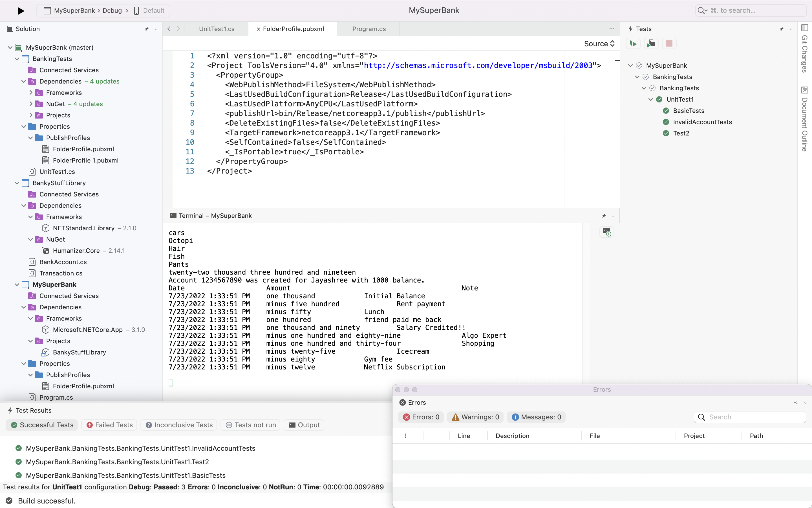Open the Source view selector dropdown
This screenshot has height=508, width=812.
599,44
